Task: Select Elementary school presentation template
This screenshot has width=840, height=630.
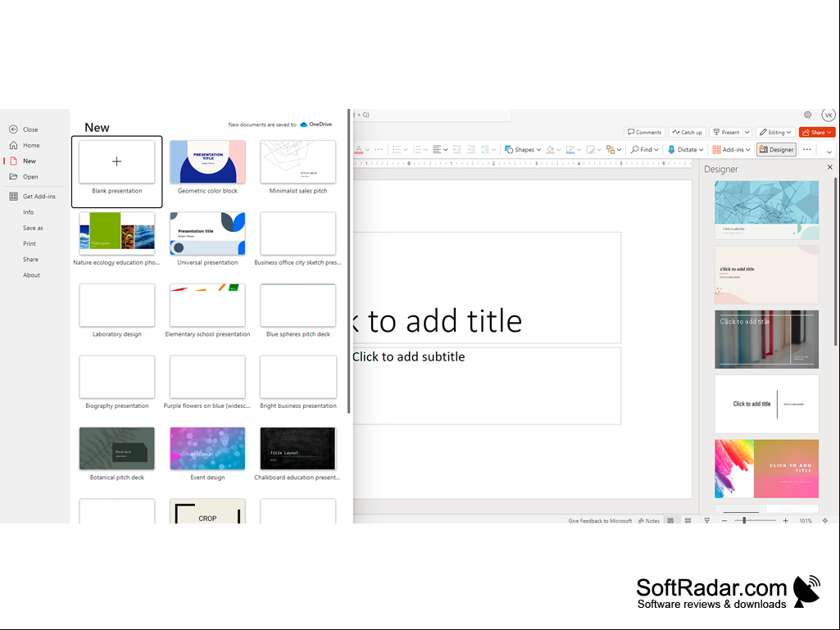Action: (x=207, y=310)
